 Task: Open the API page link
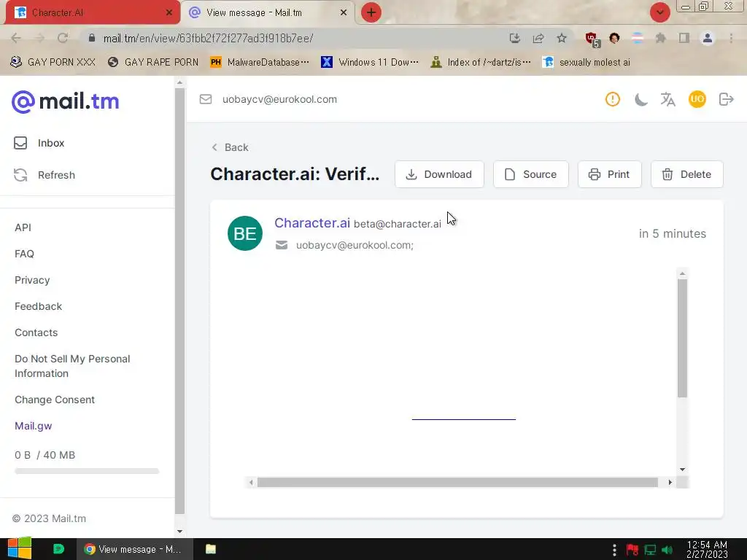click(x=23, y=227)
